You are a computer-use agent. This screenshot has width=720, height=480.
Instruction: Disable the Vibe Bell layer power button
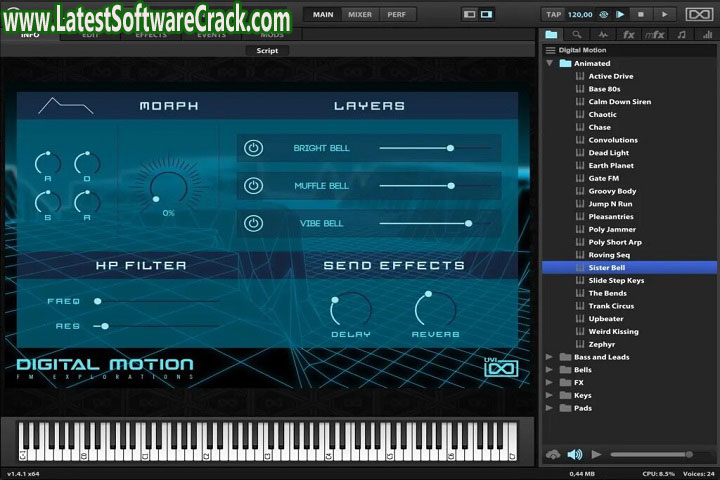pyautogui.click(x=254, y=223)
